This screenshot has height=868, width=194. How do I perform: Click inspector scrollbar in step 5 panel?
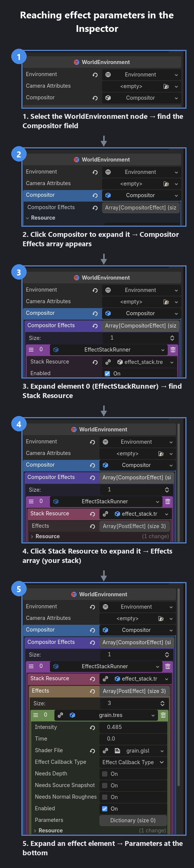tap(179, 687)
